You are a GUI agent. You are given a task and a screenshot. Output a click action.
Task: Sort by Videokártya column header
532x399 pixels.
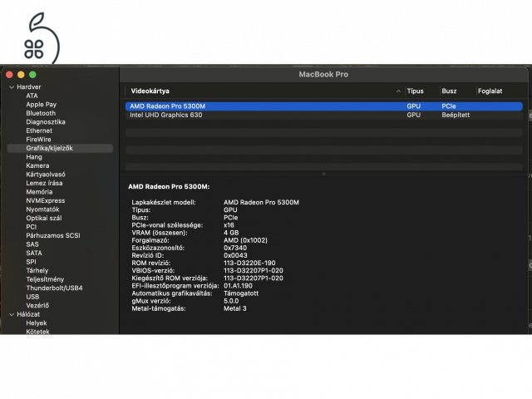150,91
